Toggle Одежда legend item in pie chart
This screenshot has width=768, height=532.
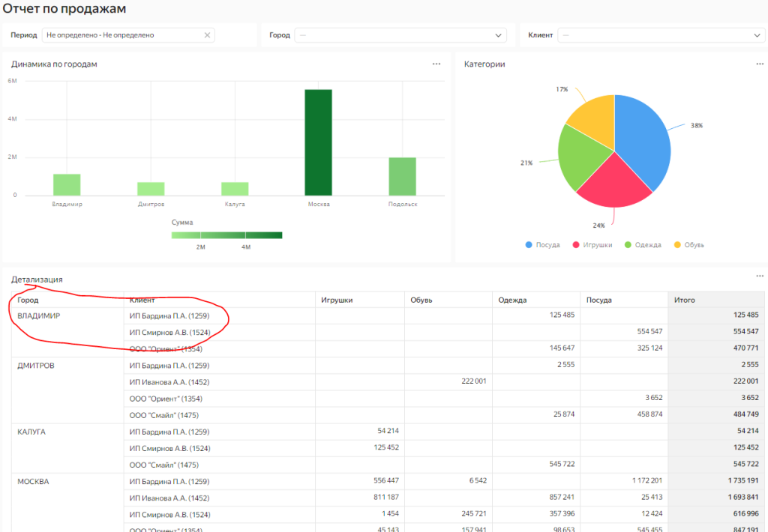(643, 245)
